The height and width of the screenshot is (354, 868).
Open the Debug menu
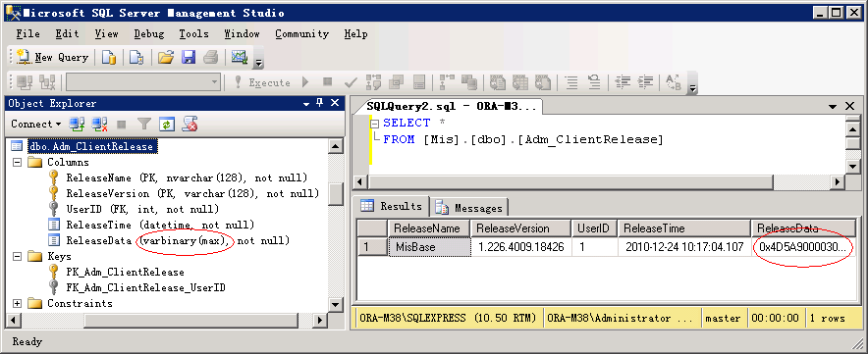pos(149,33)
